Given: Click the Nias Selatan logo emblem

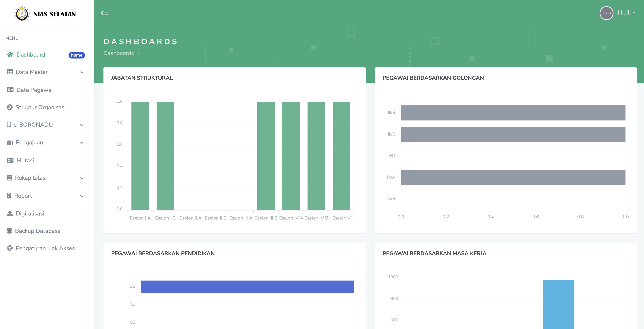Looking at the screenshot, I should 22,14.
